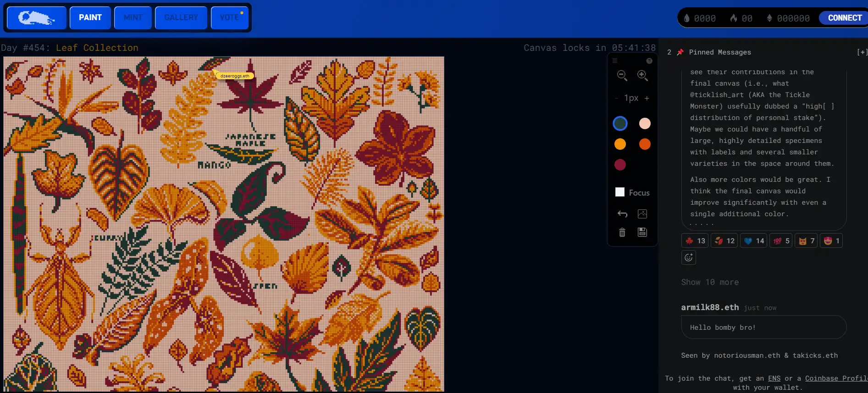Click the trash can delete icon

[x=622, y=232]
